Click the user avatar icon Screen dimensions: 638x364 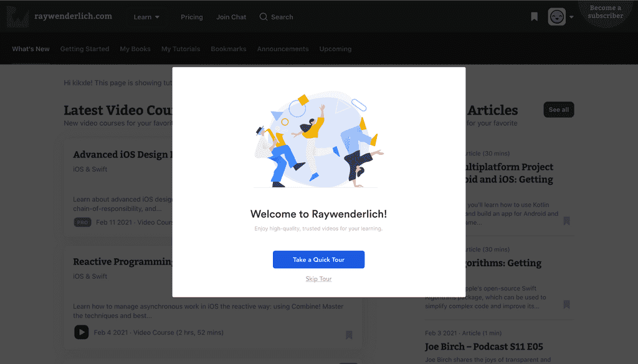pos(556,17)
